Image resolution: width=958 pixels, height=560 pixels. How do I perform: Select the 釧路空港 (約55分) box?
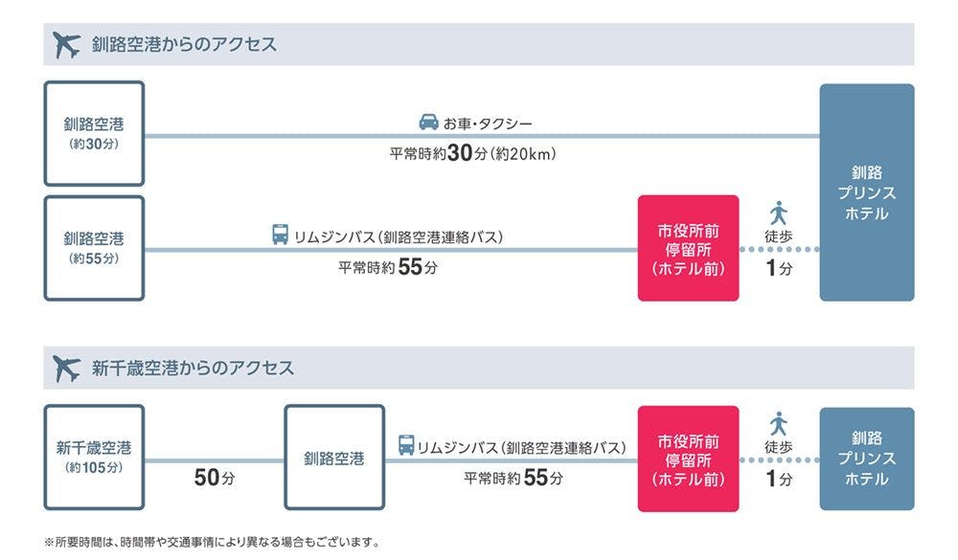94,248
